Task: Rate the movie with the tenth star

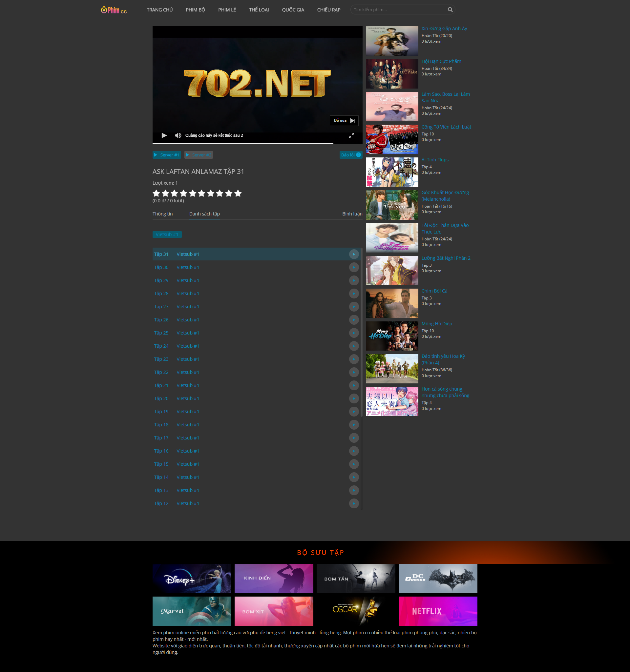Action: click(x=238, y=193)
